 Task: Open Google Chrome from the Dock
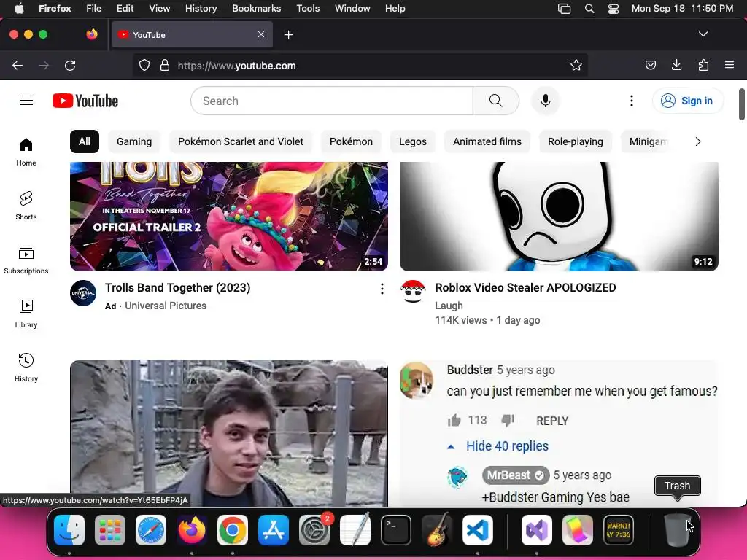(x=233, y=530)
